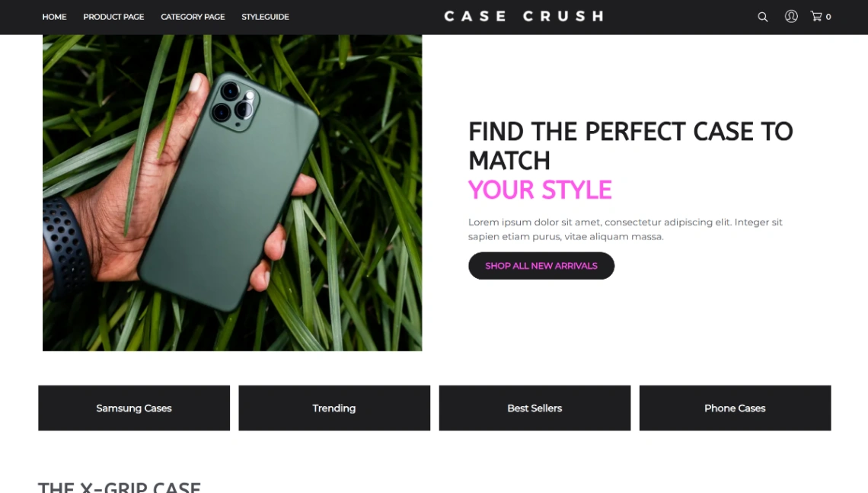Select the Samsung Cases category tile

(x=134, y=408)
